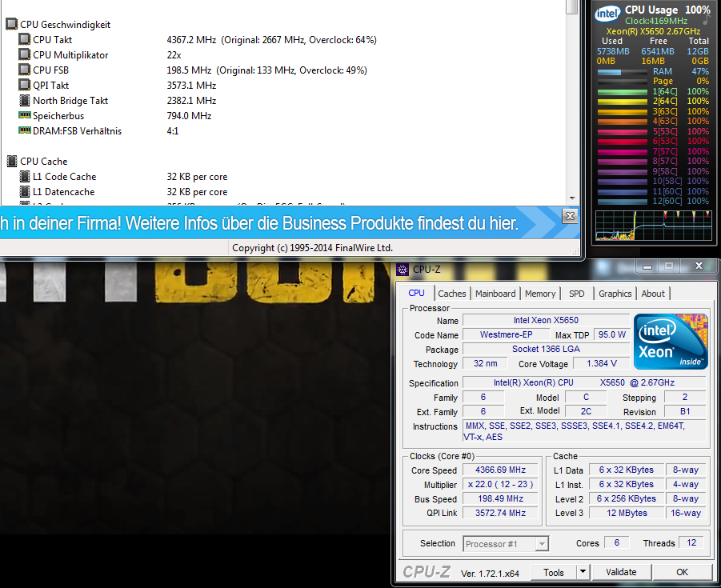Click the Speicherbus 794.0 MHz value

[189, 116]
